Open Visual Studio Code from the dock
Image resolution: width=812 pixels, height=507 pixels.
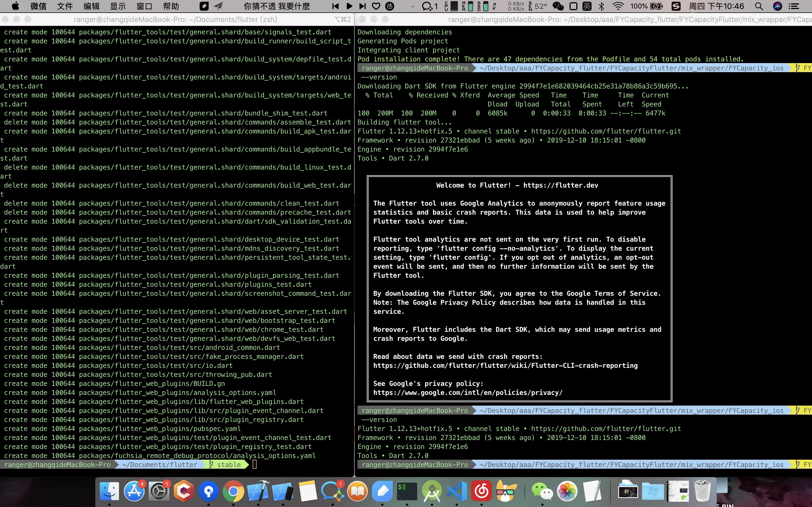pos(457,492)
